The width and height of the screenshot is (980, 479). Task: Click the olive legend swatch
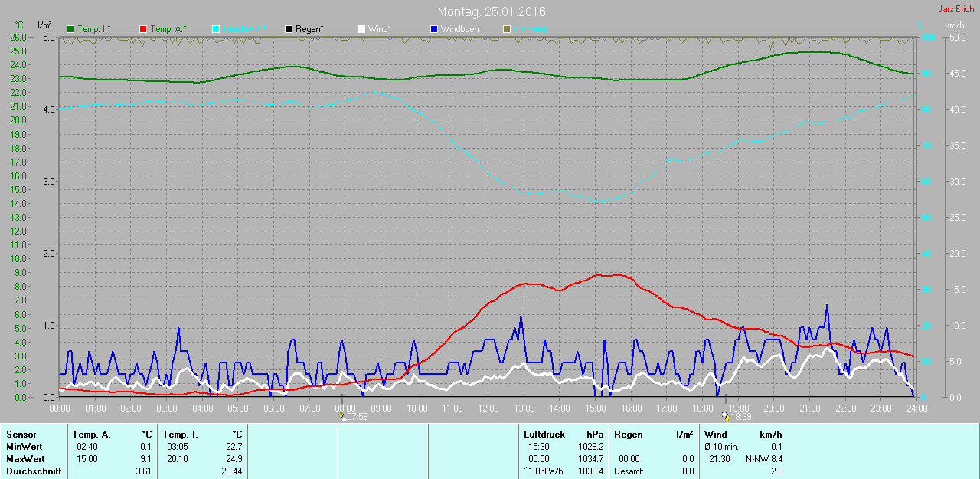(x=506, y=29)
